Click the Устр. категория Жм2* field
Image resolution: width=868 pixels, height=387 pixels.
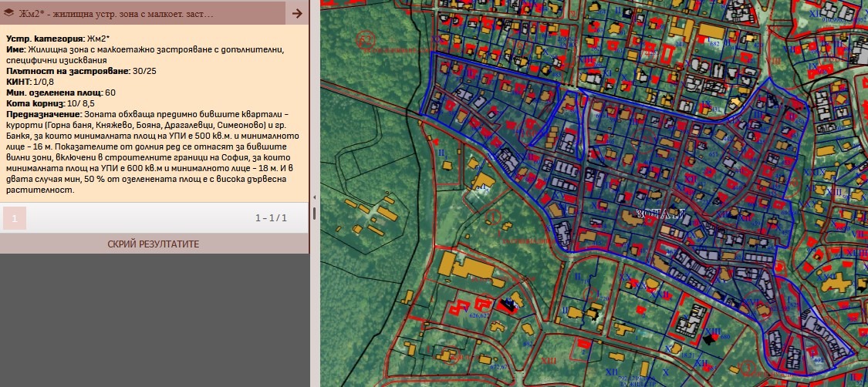pyautogui.click(x=58, y=38)
